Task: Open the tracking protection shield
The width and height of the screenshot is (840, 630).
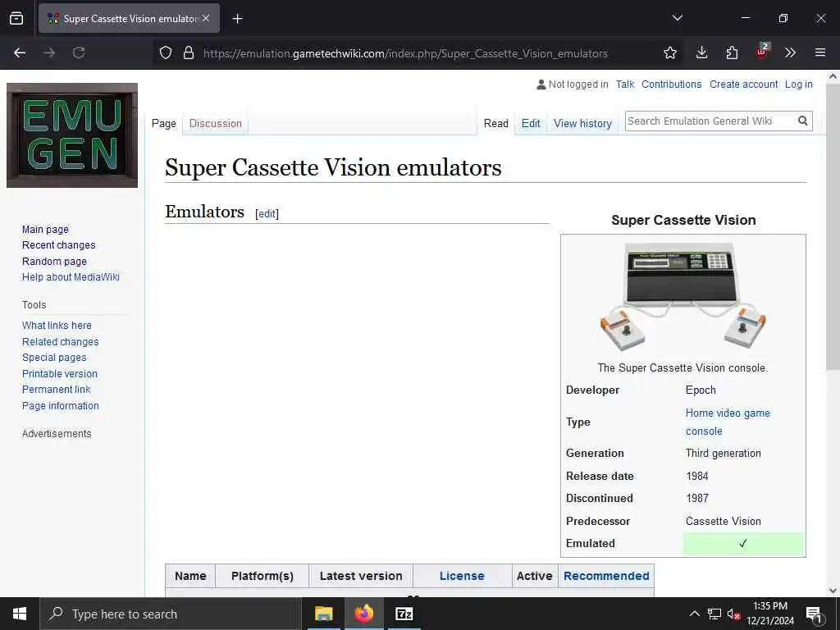Action: [166, 52]
